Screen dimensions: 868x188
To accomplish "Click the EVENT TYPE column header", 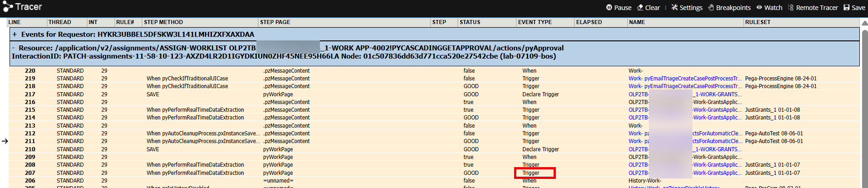I will [535, 22].
